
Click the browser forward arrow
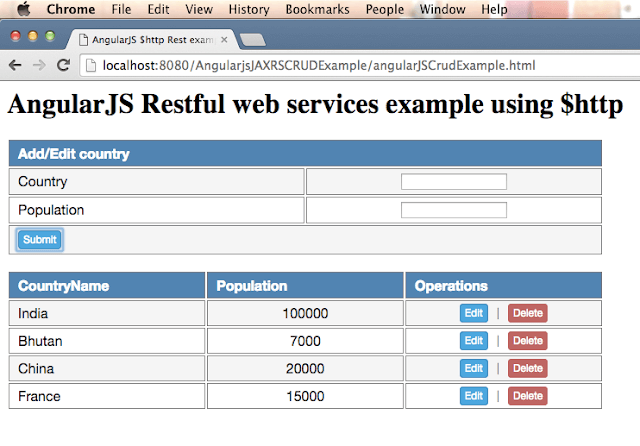pos(39,65)
